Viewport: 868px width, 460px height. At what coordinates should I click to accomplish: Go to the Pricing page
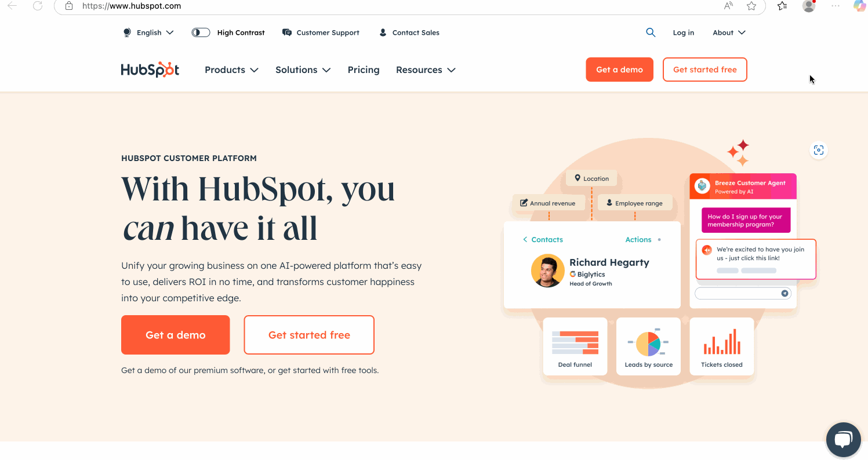364,70
